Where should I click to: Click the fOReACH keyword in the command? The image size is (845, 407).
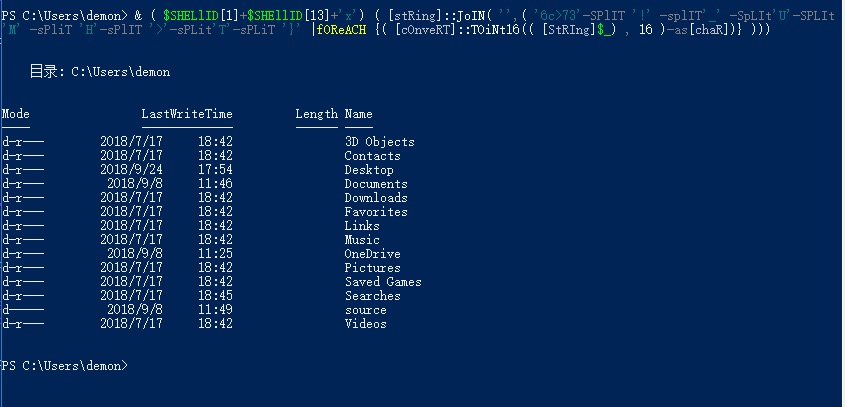click(x=342, y=30)
